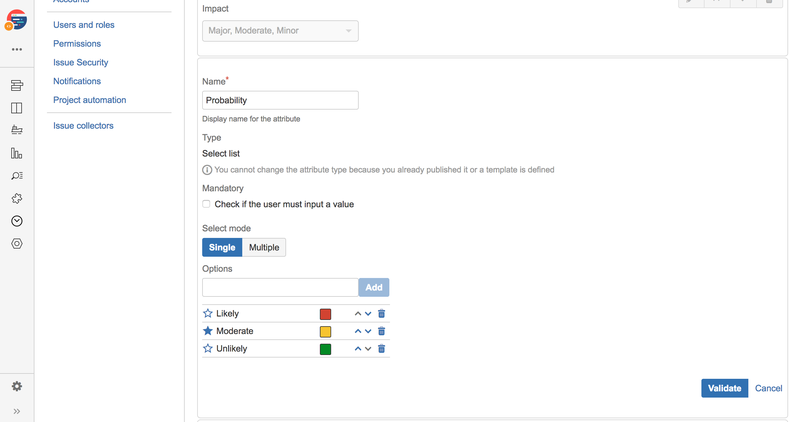800x422 pixels.
Task: Mark Unlikely as default using its star
Action: [x=208, y=349]
